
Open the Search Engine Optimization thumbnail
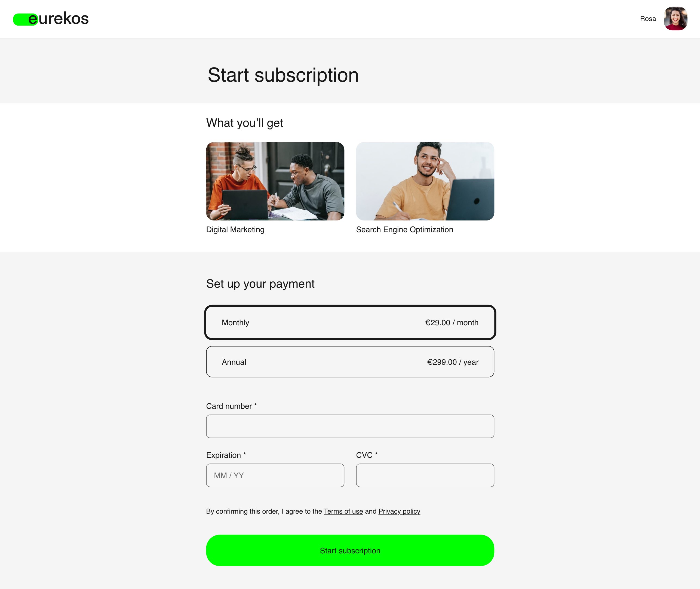(425, 181)
